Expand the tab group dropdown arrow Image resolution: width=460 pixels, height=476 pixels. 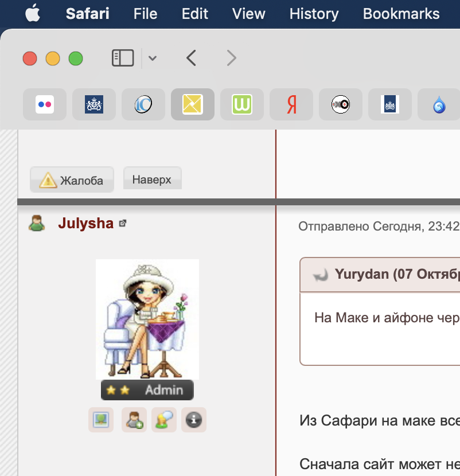click(x=153, y=58)
